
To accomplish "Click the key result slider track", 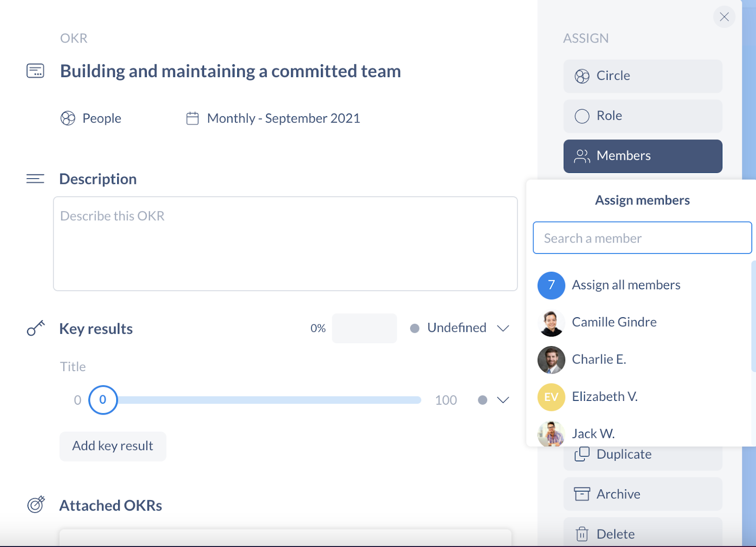I will pyautogui.click(x=269, y=400).
